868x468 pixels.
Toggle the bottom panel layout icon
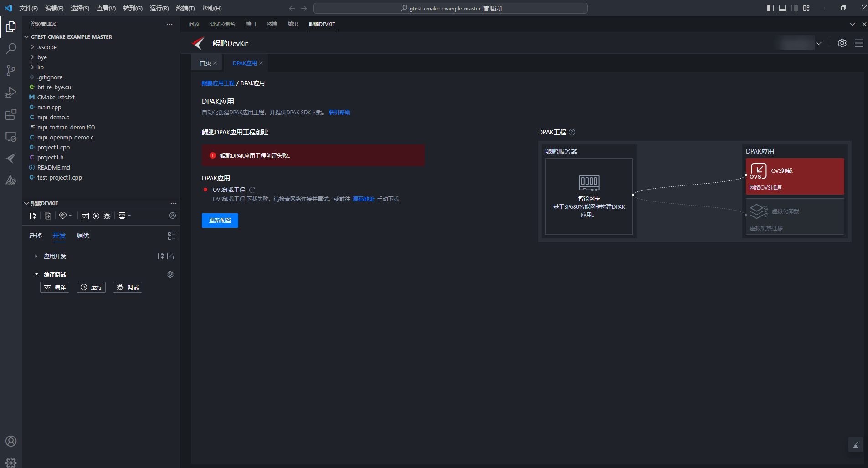pos(782,8)
